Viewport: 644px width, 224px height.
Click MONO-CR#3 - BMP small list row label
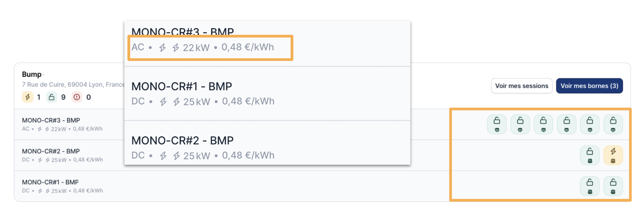coord(51,120)
